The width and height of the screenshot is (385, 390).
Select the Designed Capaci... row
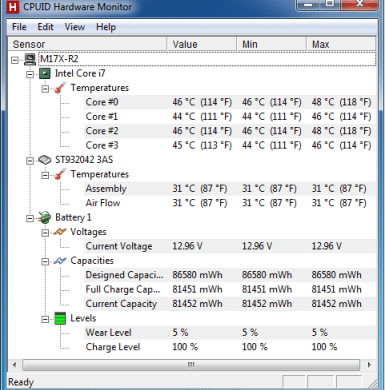(230, 275)
